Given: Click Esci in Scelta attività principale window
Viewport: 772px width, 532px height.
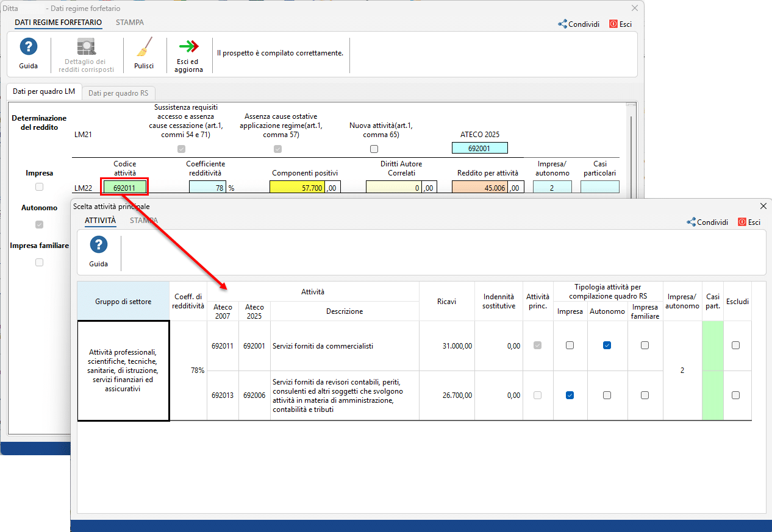Looking at the screenshot, I should 749,222.
